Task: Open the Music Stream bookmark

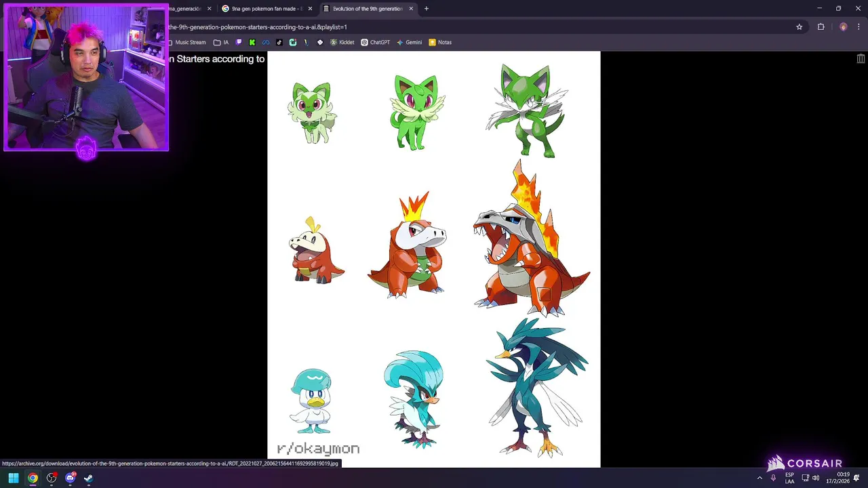Action: click(186, 42)
